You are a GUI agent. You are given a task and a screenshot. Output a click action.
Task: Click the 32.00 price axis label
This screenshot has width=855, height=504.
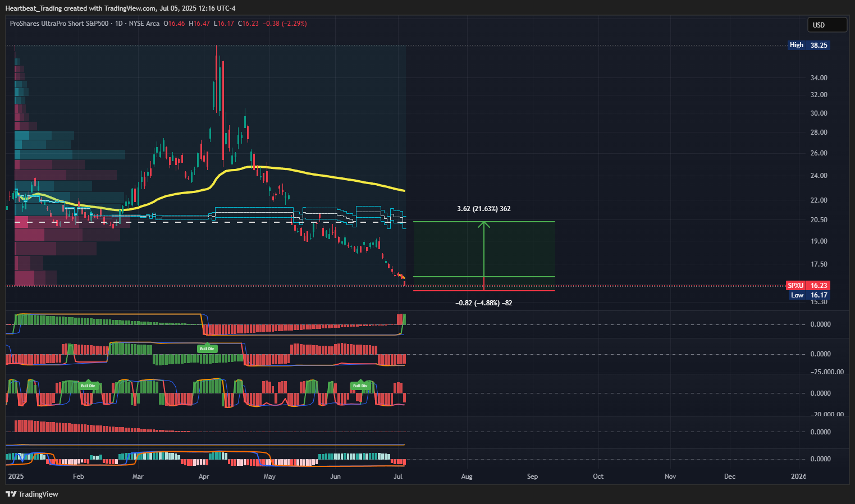[819, 95]
